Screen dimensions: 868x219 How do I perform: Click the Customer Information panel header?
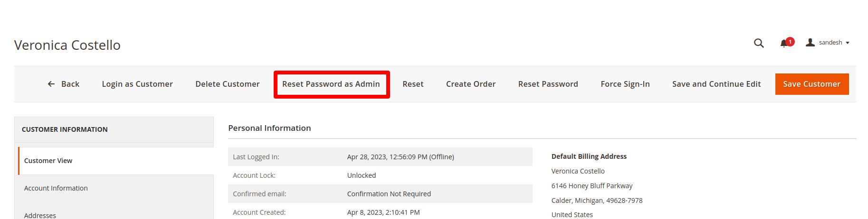[x=65, y=129]
